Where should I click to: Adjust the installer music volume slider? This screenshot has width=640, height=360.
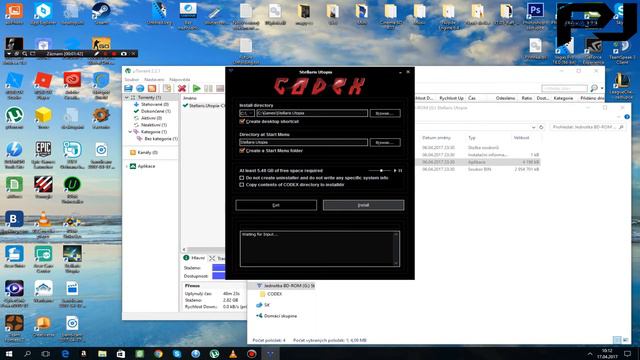pyautogui.click(x=380, y=171)
